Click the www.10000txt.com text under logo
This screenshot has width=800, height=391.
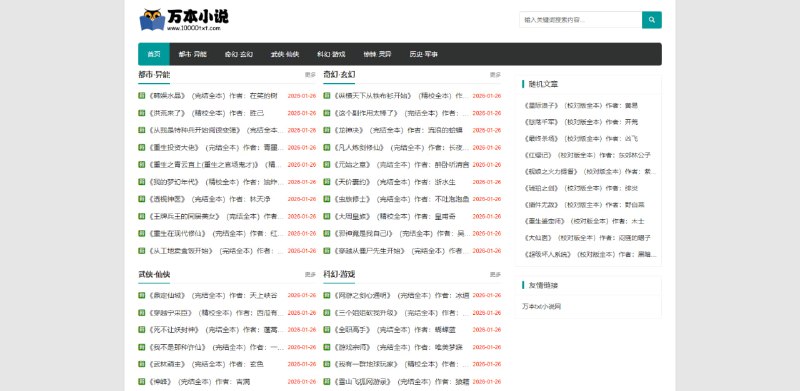[x=193, y=29]
